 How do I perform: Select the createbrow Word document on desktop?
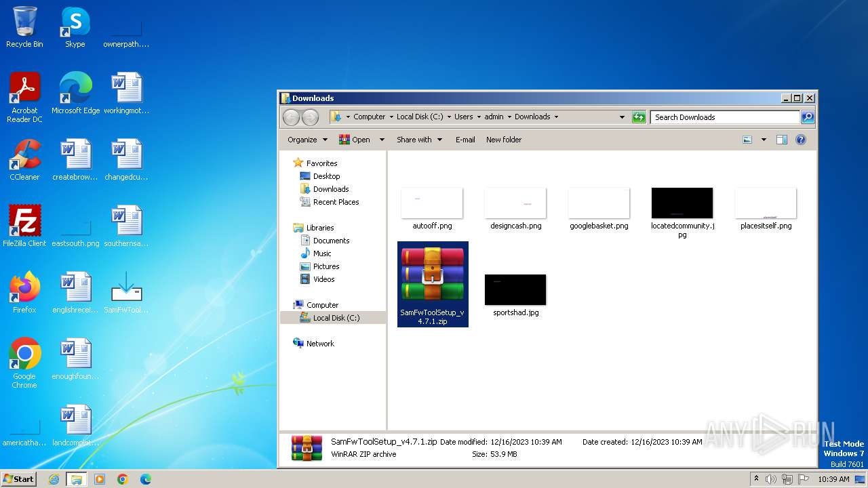pos(75,159)
